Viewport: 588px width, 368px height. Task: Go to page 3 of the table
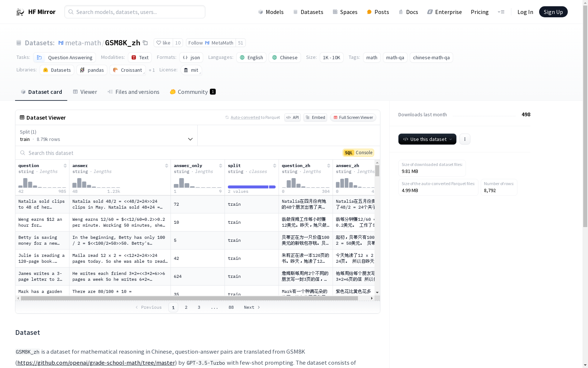pos(199,307)
